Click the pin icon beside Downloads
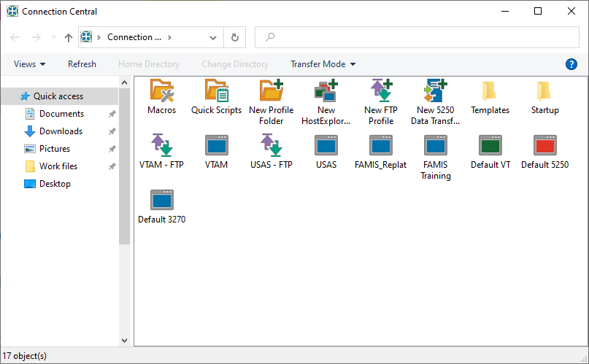 pos(112,131)
